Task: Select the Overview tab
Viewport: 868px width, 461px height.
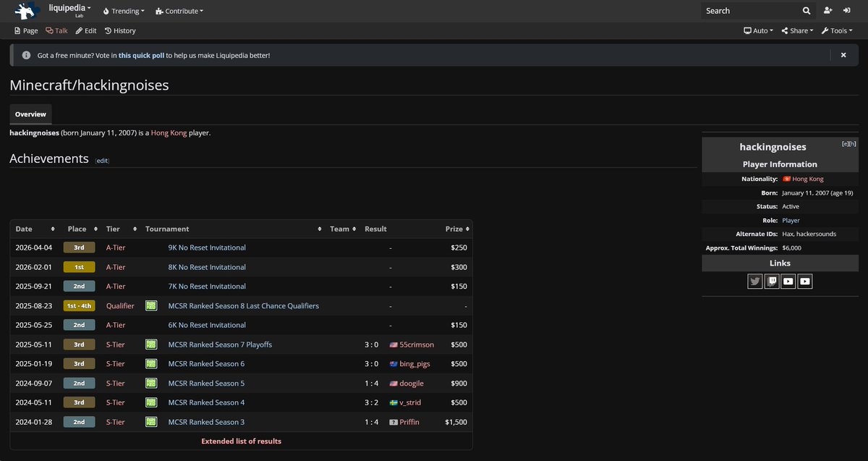Action: click(x=30, y=114)
